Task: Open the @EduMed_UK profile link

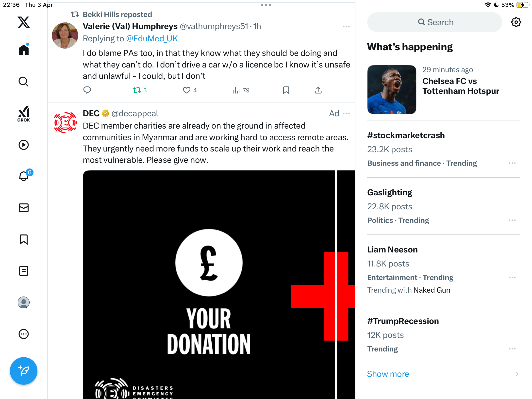Action: point(152,39)
